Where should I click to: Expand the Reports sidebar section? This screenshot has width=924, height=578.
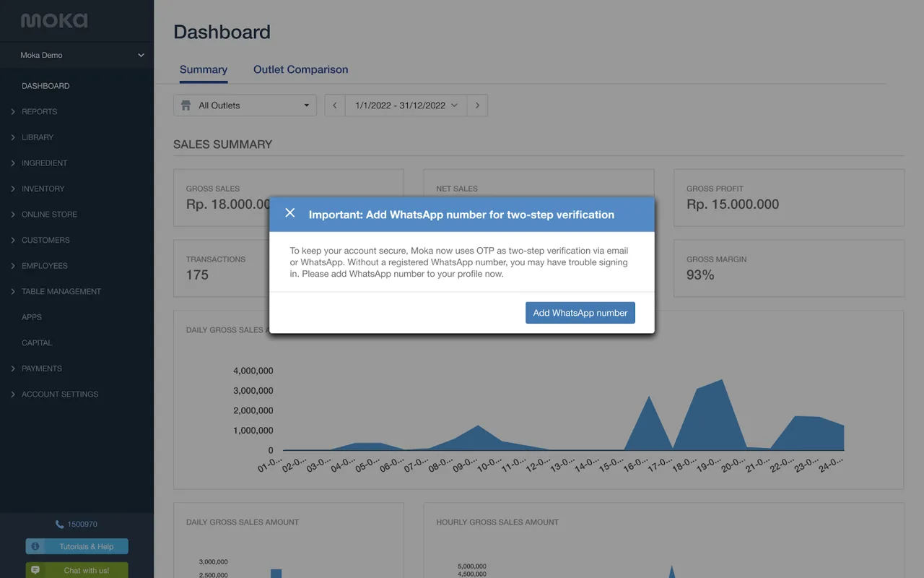tap(39, 112)
